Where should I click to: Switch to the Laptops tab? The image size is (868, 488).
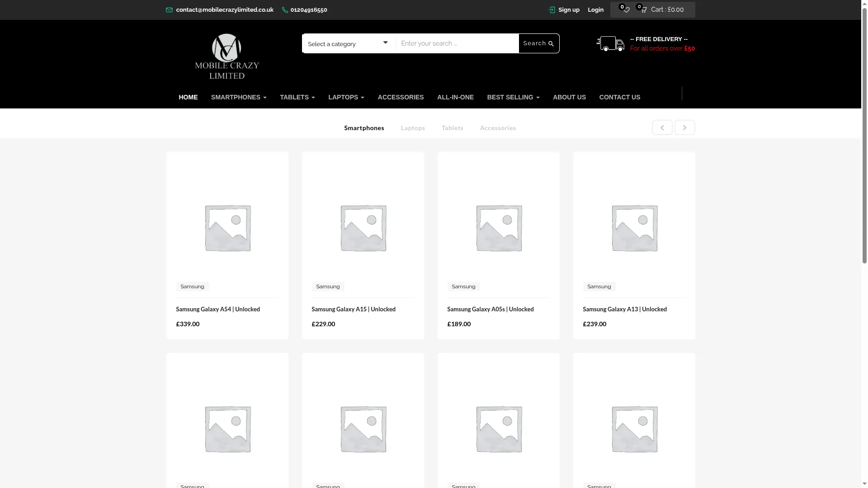click(x=413, y=128)
